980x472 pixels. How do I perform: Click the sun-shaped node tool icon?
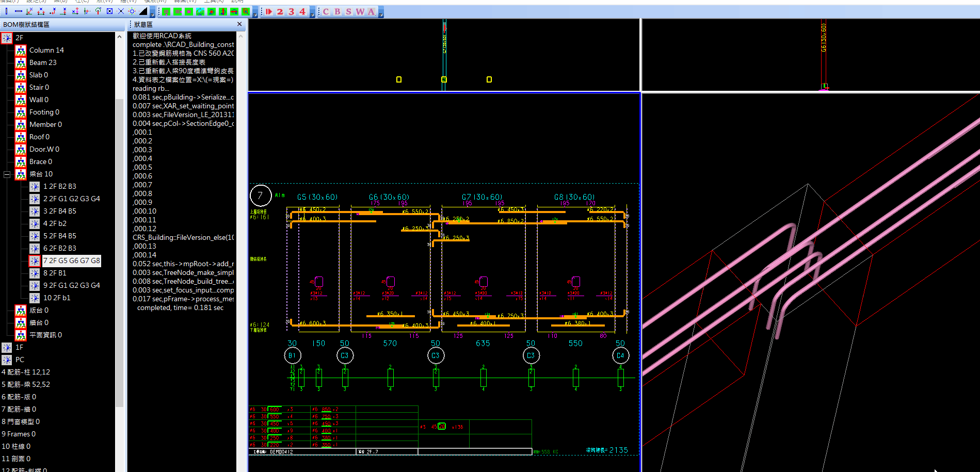tap(132, 11)
